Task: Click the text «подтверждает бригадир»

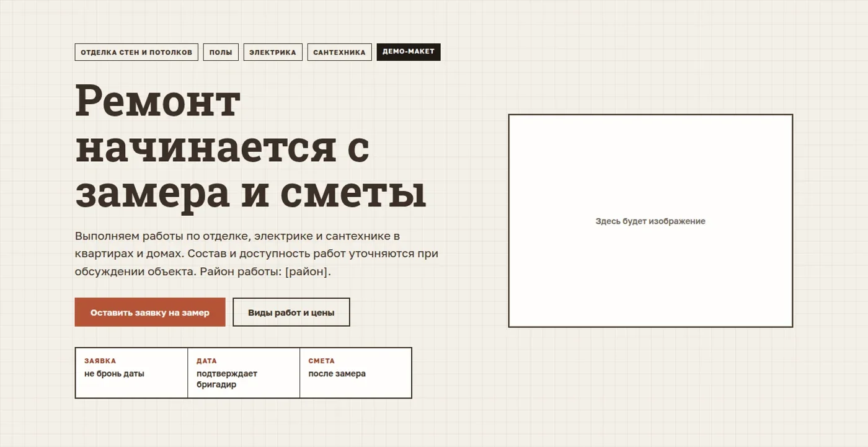Action: coord(227,379)
